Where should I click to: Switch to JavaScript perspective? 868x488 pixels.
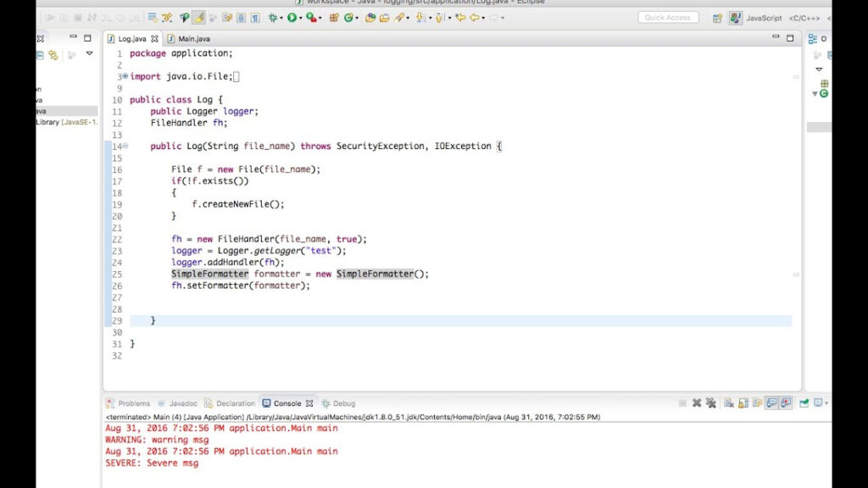pos(764,19)
